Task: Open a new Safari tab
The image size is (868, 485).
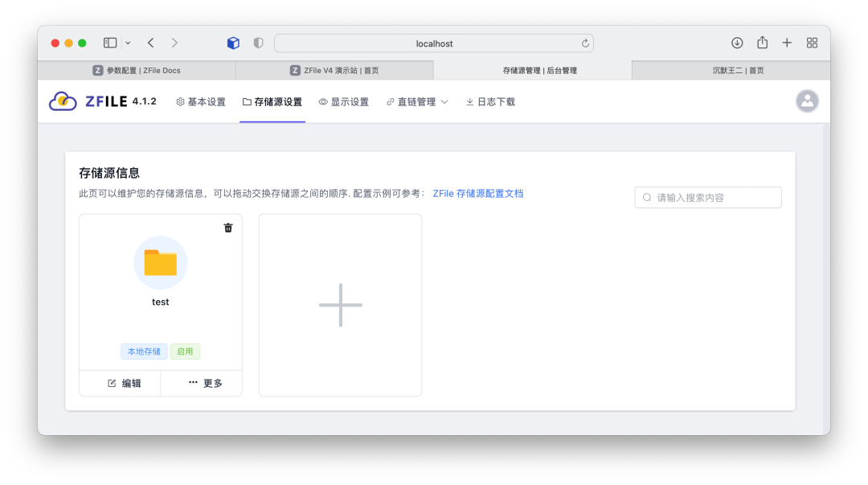Action: point(787,43)
